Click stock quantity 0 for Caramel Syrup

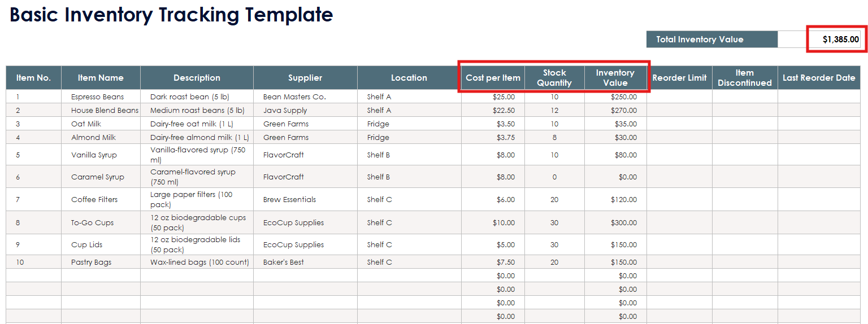pyautogui.click(x=554, y=177)
